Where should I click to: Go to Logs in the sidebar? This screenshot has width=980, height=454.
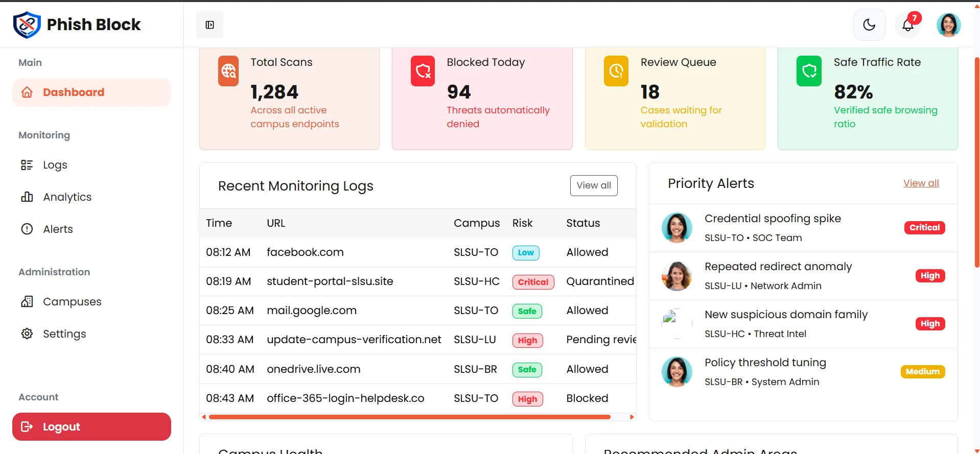coord(92,165)
